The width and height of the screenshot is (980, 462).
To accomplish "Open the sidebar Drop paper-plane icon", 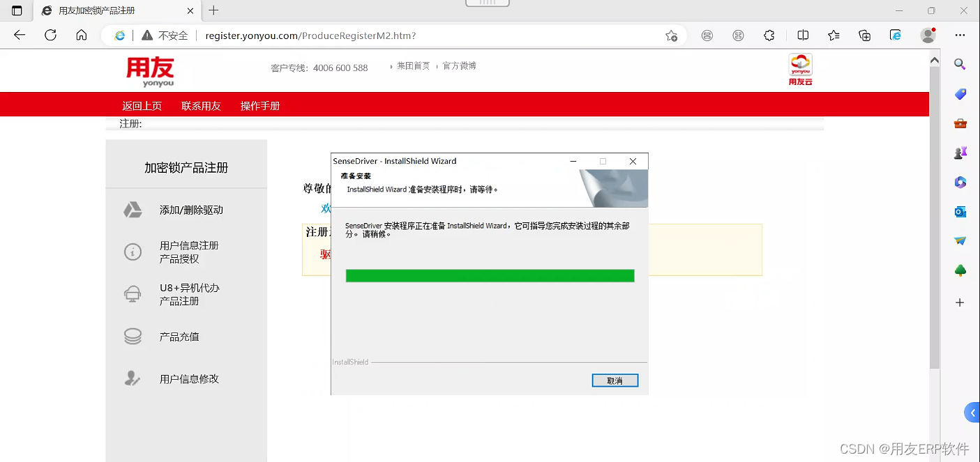I will 960,241.
